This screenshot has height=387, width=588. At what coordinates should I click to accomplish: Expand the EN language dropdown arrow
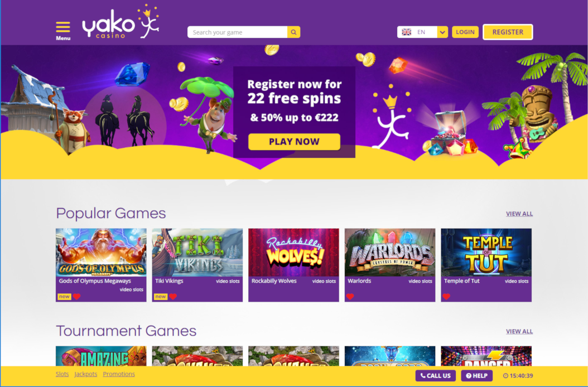click(x=442, y=32)
